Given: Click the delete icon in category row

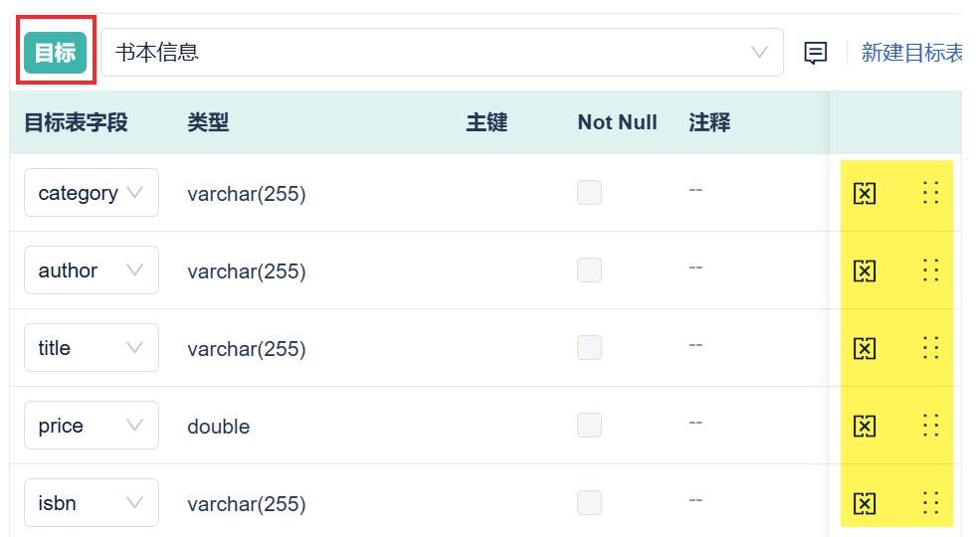Looking at the screenshot, I should tap(865, 194).
